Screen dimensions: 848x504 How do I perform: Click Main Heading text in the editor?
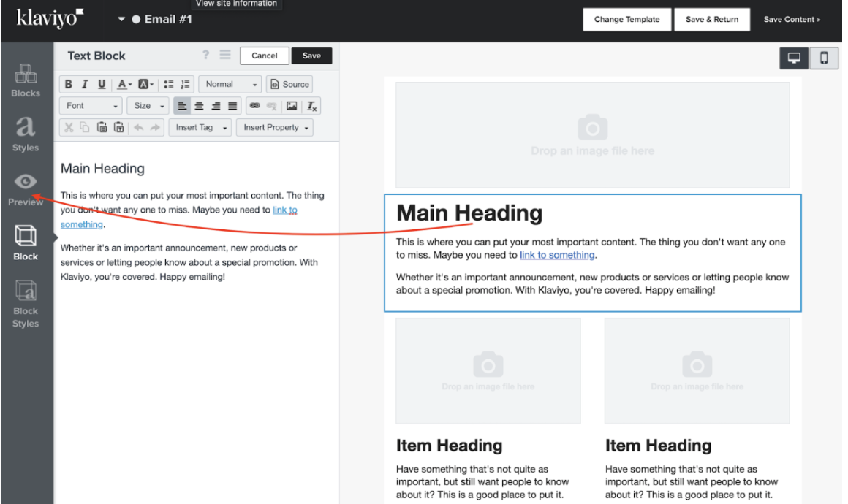pos(102,169)
